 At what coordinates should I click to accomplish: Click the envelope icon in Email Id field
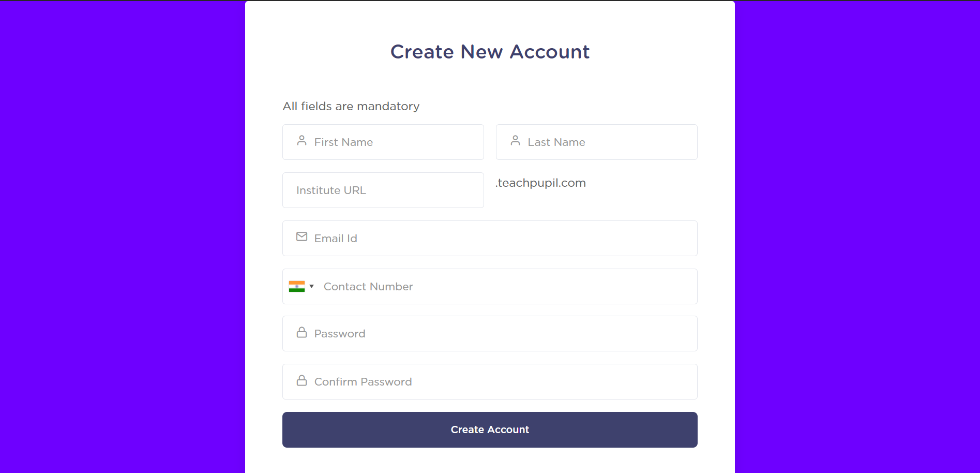(301, 237)
